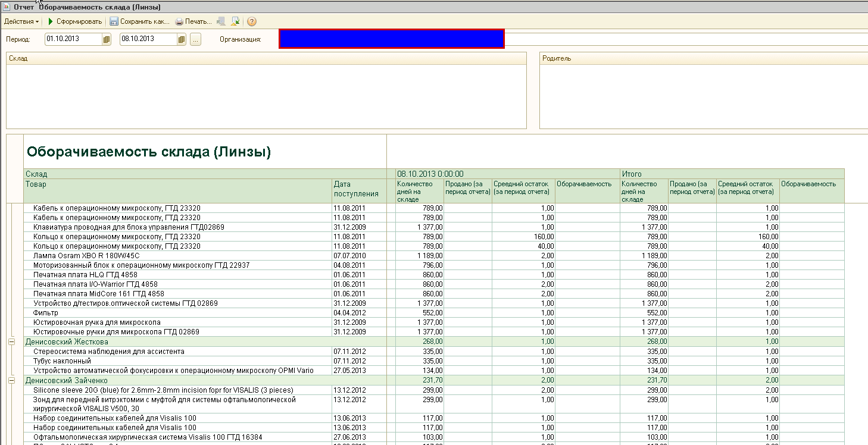Click the first 552,00 days cell
The height and width of the screenshot is (445, 868).
[x=420, y=313]
